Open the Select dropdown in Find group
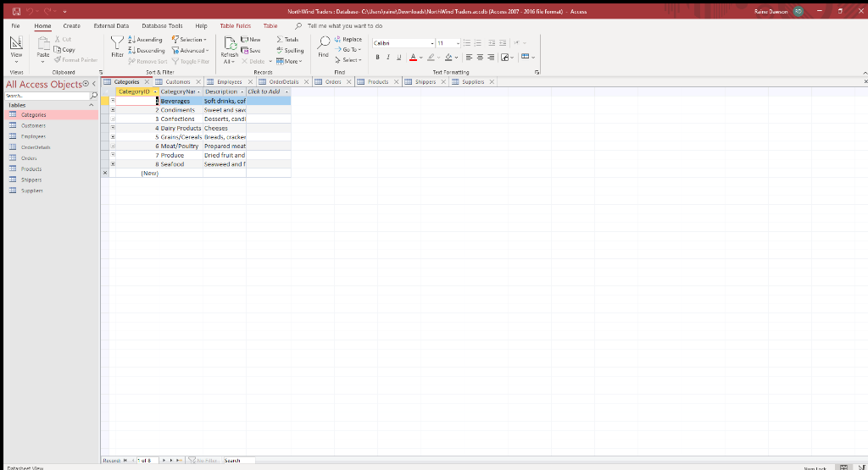The width and height of the screenshot is (868, 470). click(348, 60)
